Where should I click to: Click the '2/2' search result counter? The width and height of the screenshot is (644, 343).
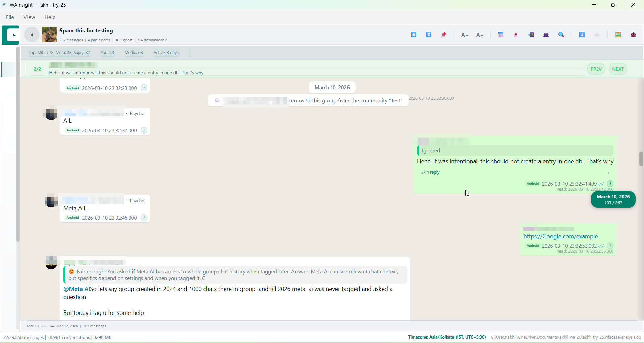pyautogui.click(x=37, y=69)
